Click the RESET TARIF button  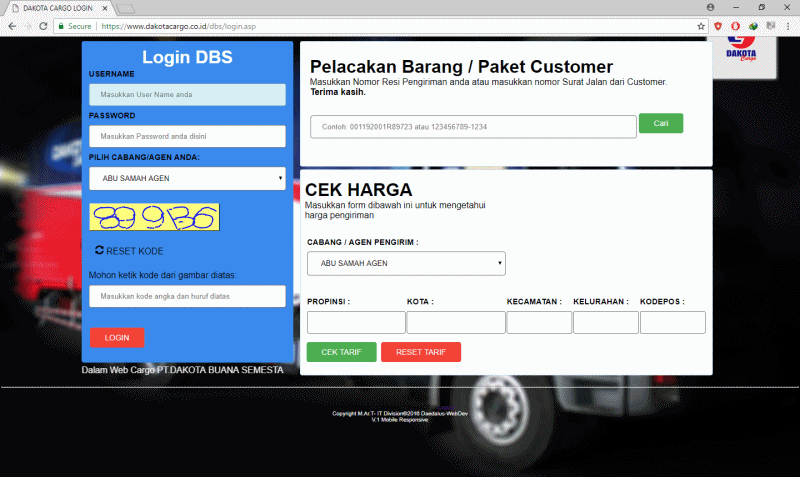tap(420, 352)
